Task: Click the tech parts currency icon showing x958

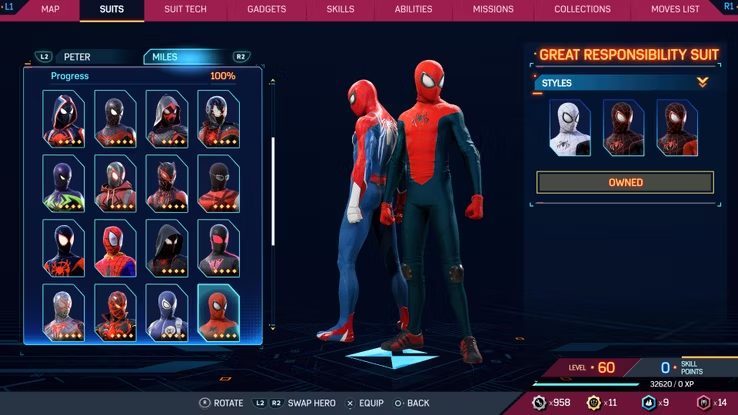Action: coord(539,402)
